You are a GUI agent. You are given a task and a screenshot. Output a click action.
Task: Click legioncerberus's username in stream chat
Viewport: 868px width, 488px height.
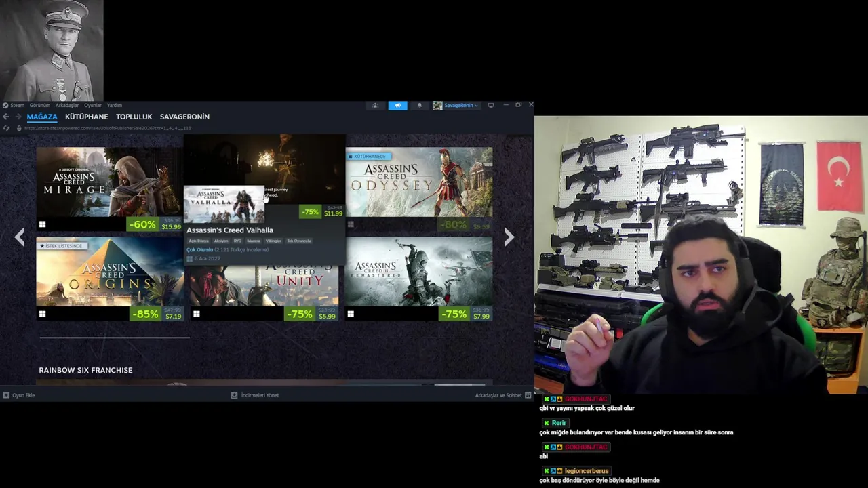click(587, 471)
